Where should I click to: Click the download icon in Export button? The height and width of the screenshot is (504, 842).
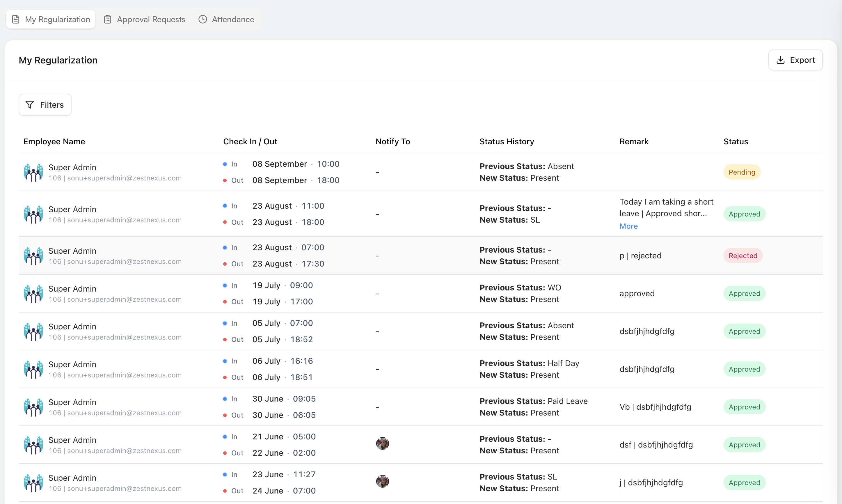pos(781,60)
